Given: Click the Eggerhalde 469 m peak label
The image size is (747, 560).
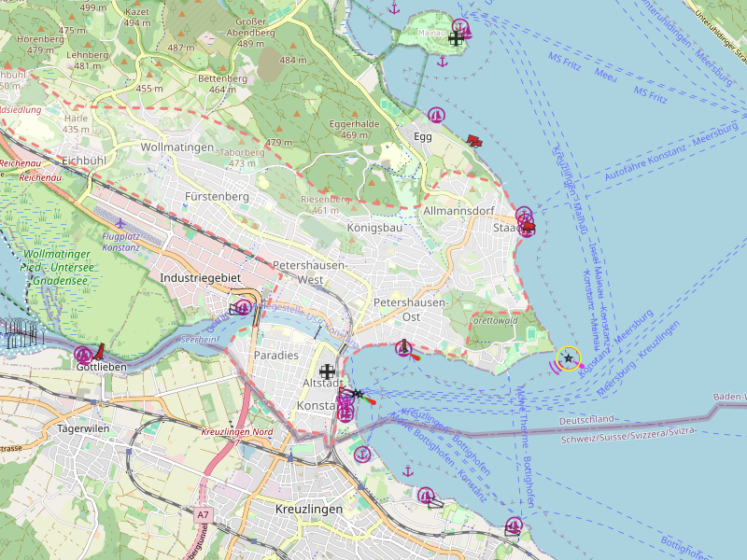Looking at the screenshot, I should pyautogui.click(x=354, y=129).
